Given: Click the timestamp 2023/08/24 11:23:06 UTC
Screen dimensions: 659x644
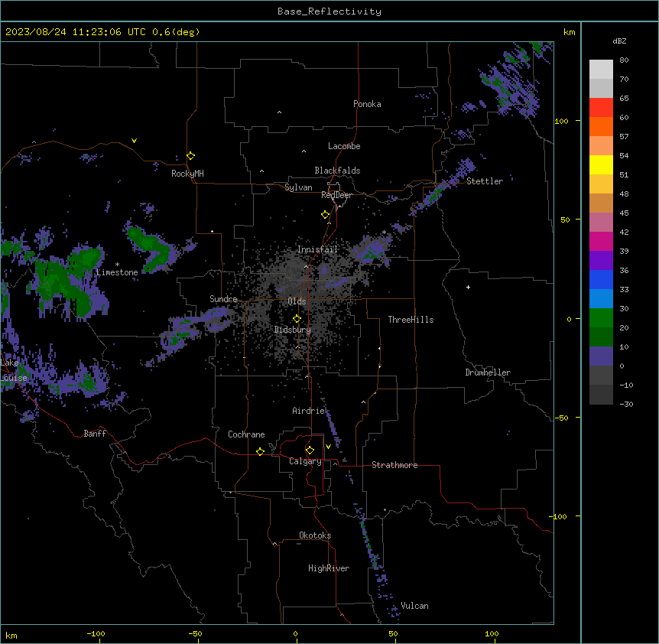Looking at the screenshot, I should click(75, 32).
